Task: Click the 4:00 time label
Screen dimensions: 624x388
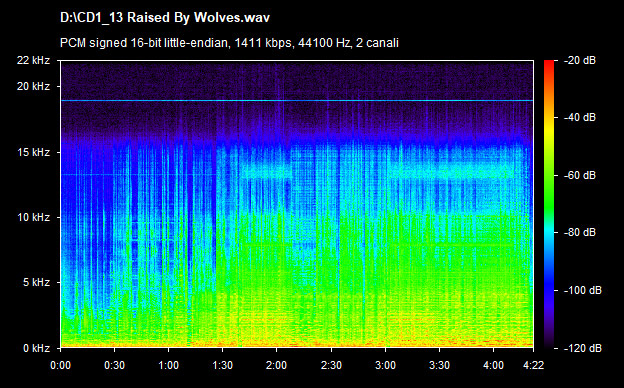Action: pos(493,365)
